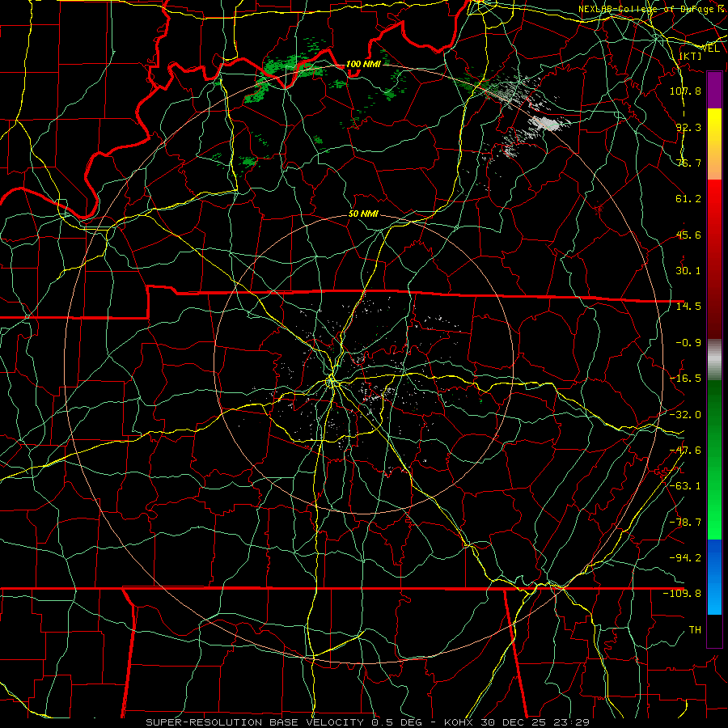728x728 pixels.
Task: Pick the green segment of color bar
Action: [x=714, y=459]
